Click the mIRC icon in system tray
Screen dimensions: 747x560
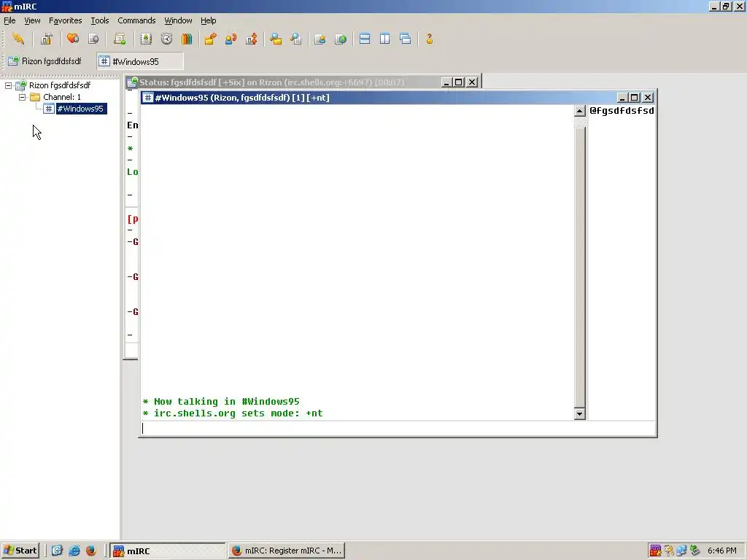[656, 551]
